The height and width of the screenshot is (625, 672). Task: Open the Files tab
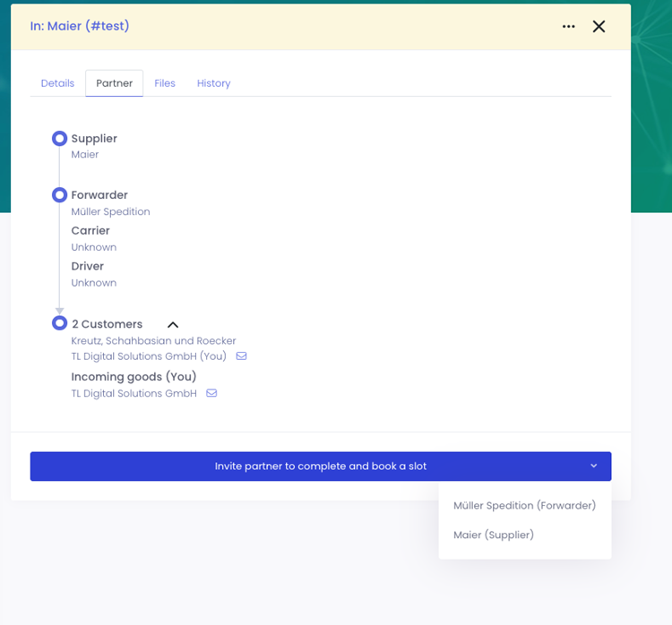coord(165,83)
